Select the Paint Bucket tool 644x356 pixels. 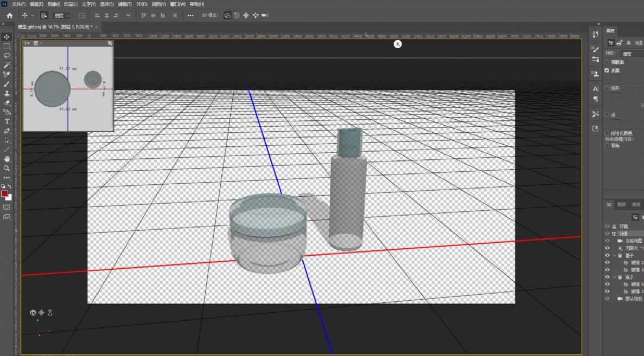[7, 112]
